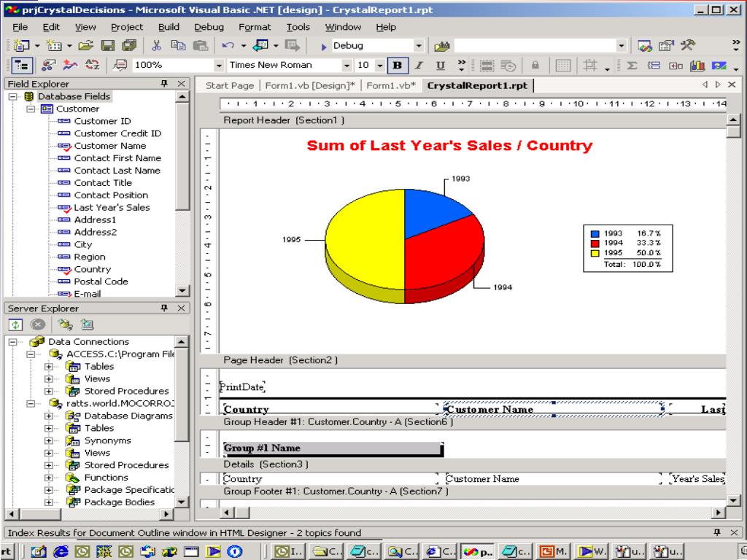Click the red 1994 legend swatch

click(x=595, y=244)
